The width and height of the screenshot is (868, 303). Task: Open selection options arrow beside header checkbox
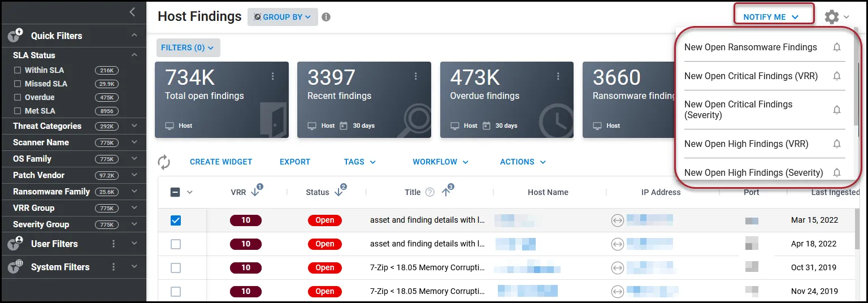(190, 192)
